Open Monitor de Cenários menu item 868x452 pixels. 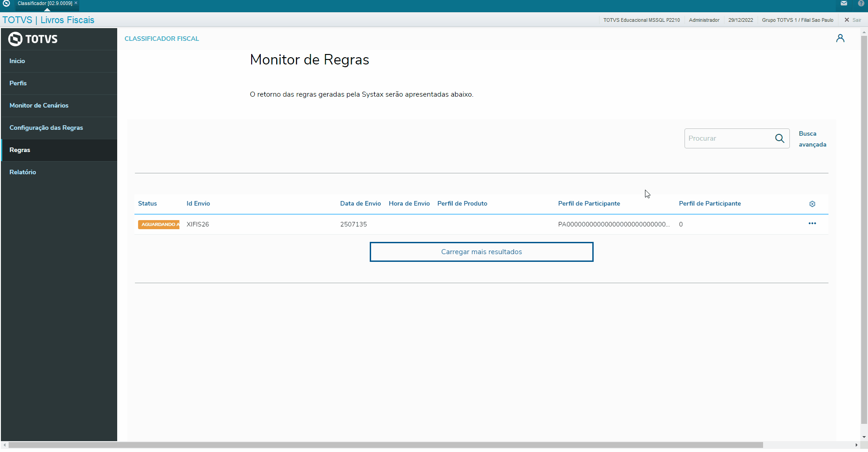coord(59,106)
